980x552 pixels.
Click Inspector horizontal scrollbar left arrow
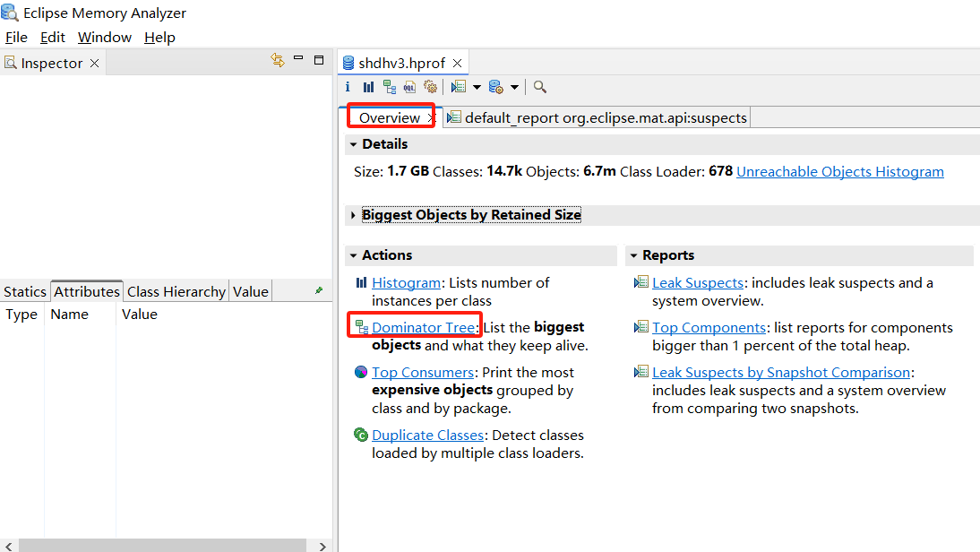(9, 546)
